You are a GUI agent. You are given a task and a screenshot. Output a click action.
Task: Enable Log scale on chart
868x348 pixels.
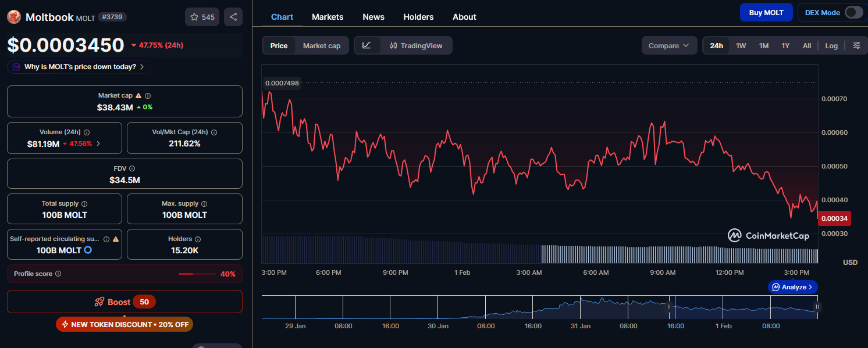(x=831, y=45)
